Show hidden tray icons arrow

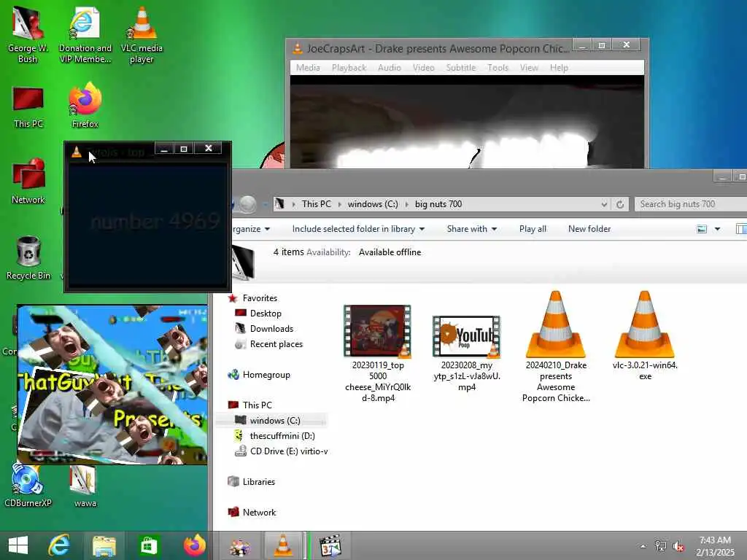coord(643,547)
